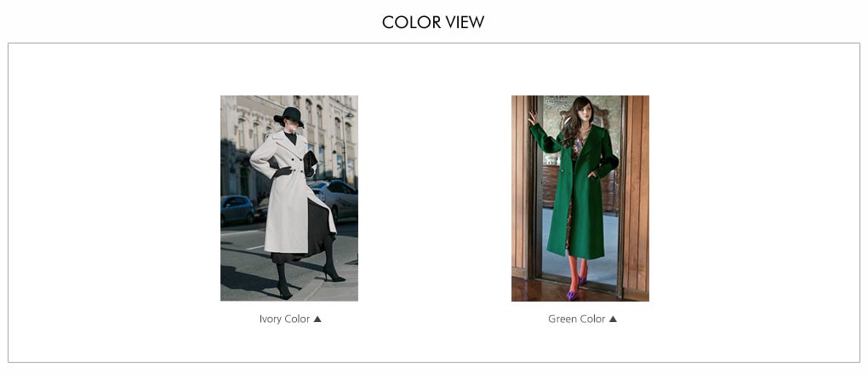Click the wooden panel right of green model

click(x=637, y=194)
